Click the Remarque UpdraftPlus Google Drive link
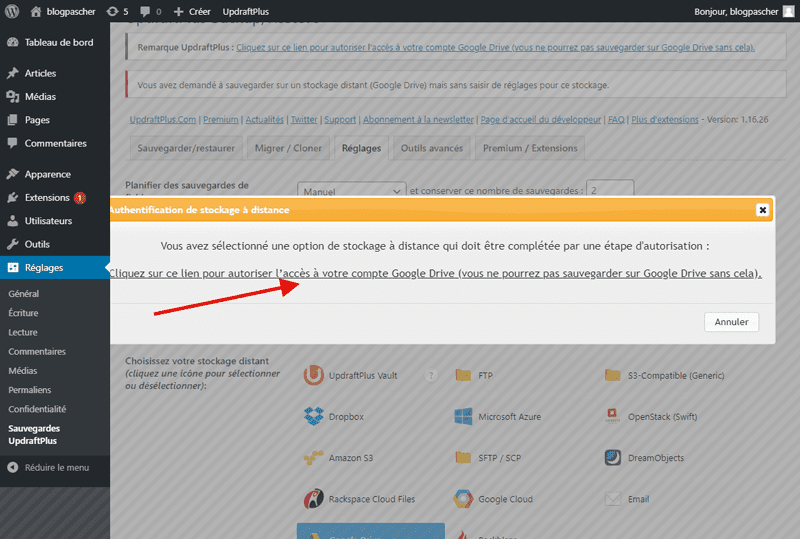This screenshot has height=539, width=800. (x=495, y=47)
